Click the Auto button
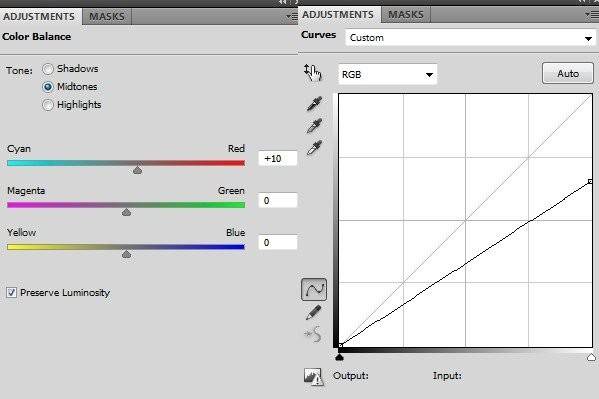599x399 pixels. tap(568, 73)
